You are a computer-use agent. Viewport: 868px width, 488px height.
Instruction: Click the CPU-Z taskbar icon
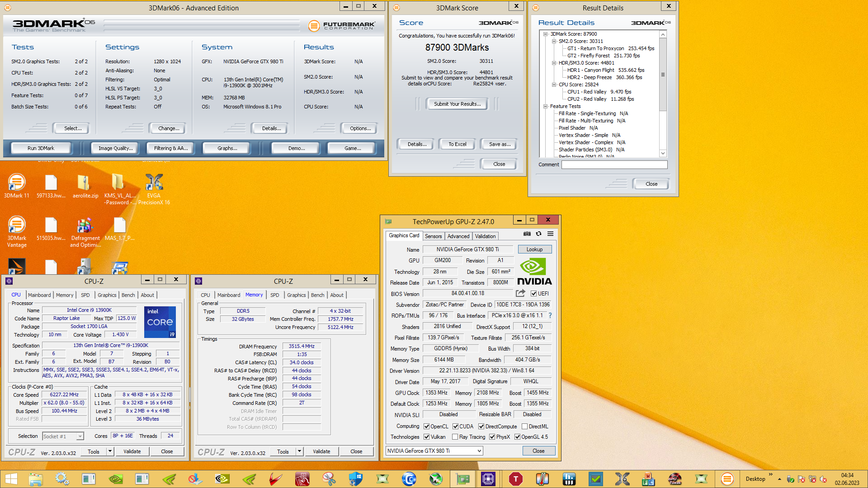coord(488,479)
